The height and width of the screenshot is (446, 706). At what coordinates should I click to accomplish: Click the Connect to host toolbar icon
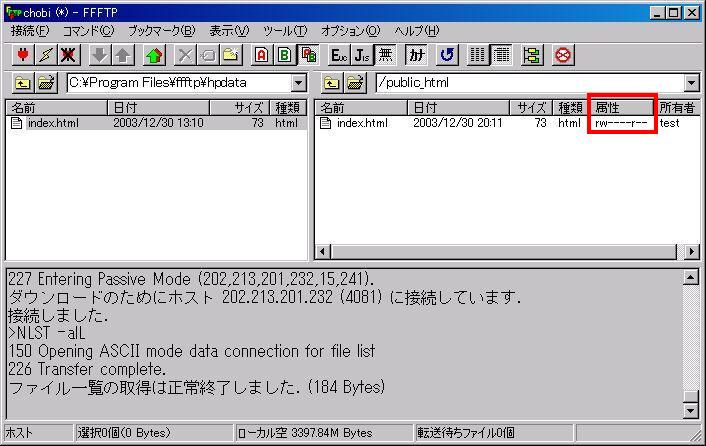(x=22, y=55)
